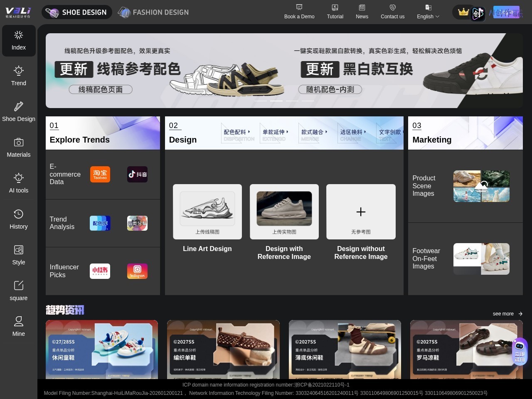Open the Footwear On-Feet Images thumbnail

[481, 259]
